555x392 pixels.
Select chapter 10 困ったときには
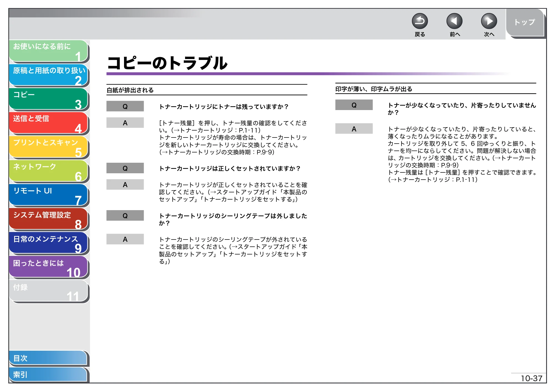(48, 267)
